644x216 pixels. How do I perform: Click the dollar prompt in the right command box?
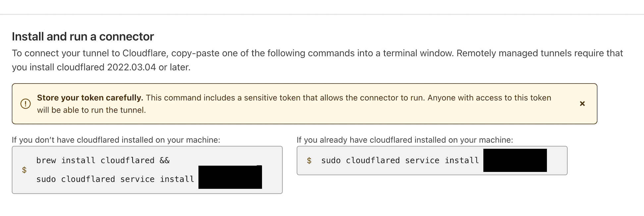point(309,161)
